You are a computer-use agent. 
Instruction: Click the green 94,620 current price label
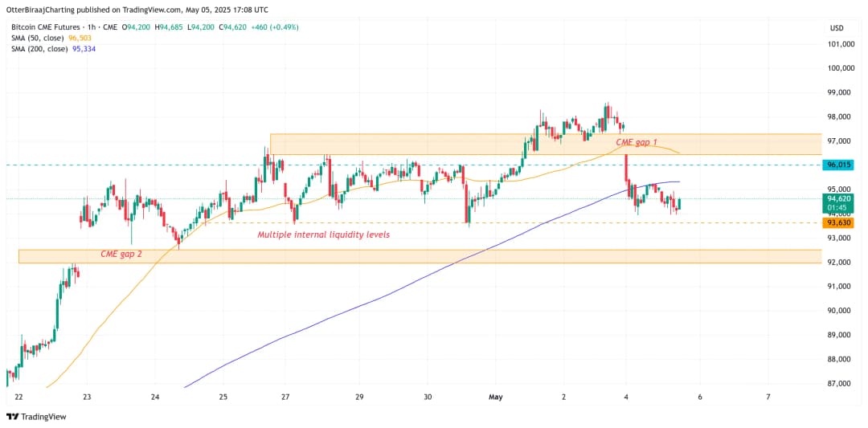838,198
